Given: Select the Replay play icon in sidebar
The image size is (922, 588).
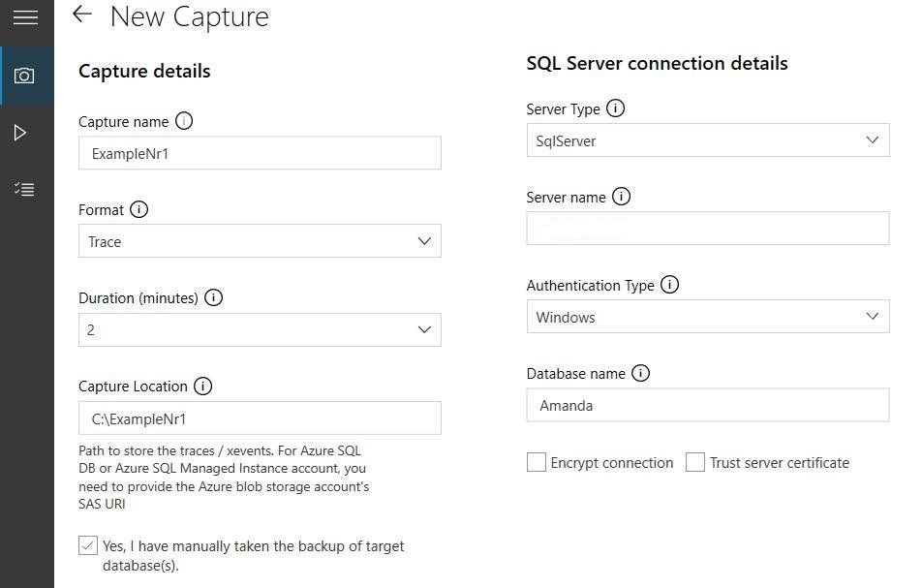Looking at the screenshot, I should coord(26,132).
